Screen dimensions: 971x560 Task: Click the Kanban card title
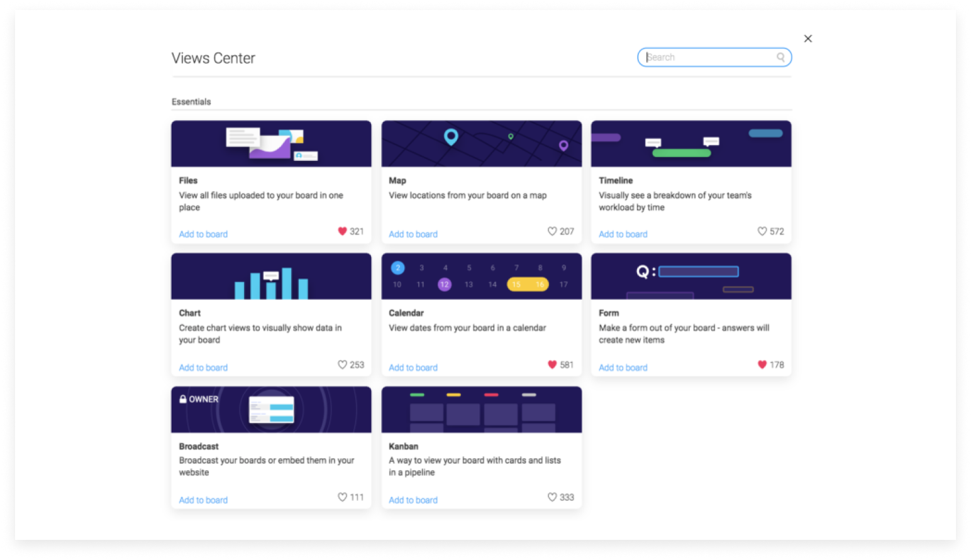(404, 446)
